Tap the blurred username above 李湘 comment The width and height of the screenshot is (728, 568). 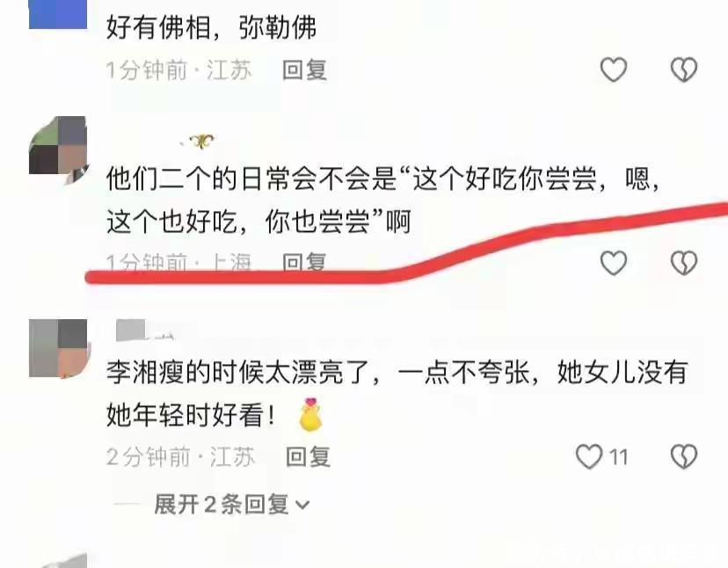[145, 330]
